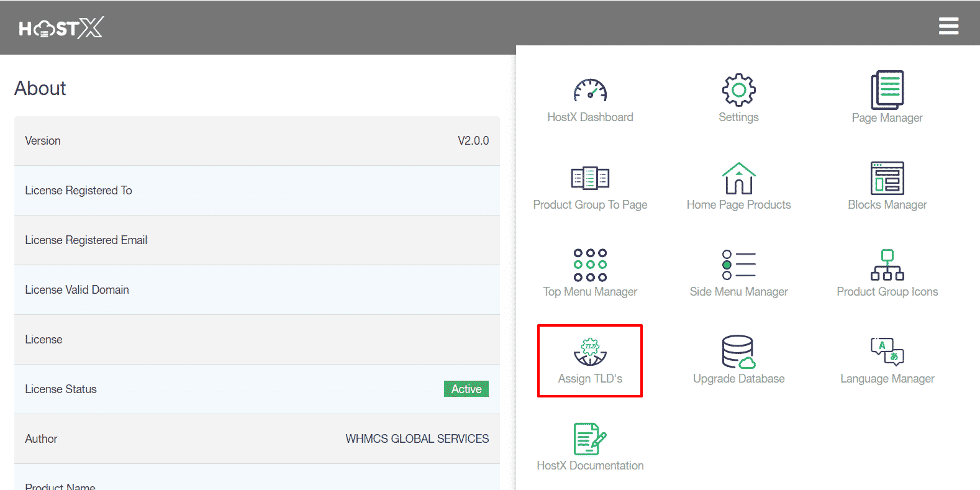This screenshot has width=980, height=490.
Task: Click the green Active license status badge
Action: 466,389
